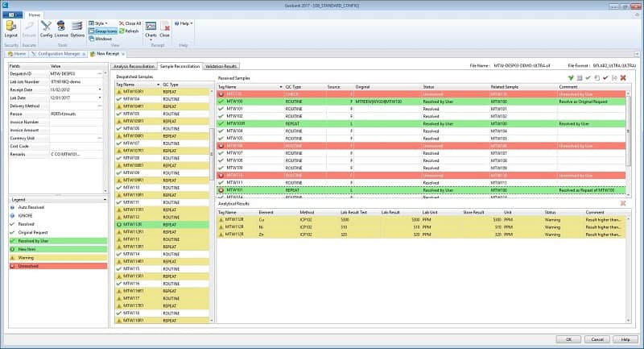Click the Close receipt icon in the ribbon
The height and width of the screenshot is (349, 644).
(165, 30)
